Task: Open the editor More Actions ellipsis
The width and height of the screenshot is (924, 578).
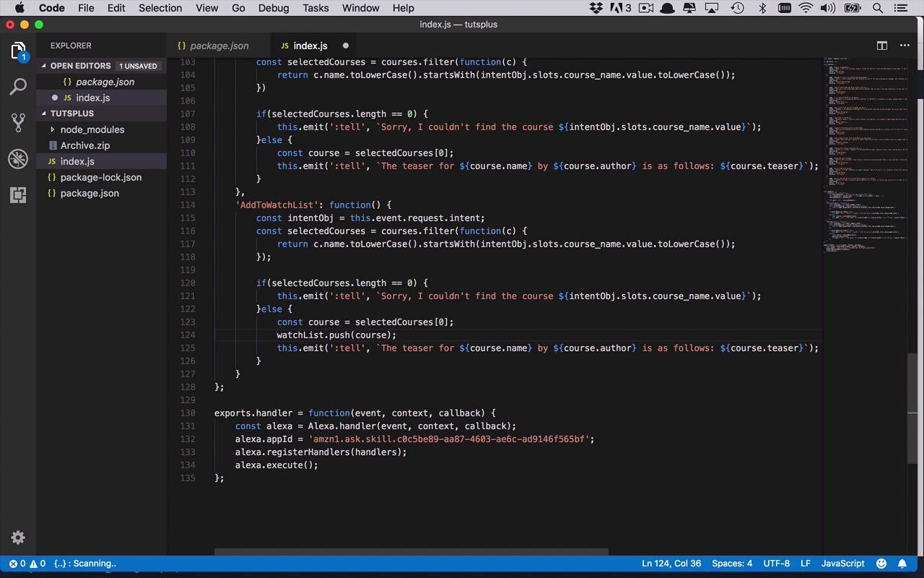Action: [905, 46]
